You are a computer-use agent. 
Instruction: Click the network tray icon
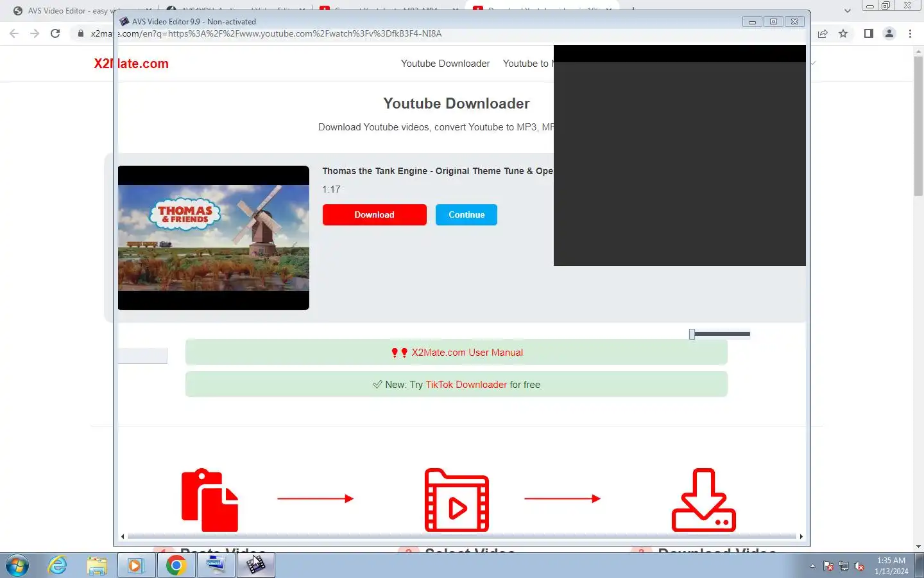pyautogui.click(x=844, y=566)
